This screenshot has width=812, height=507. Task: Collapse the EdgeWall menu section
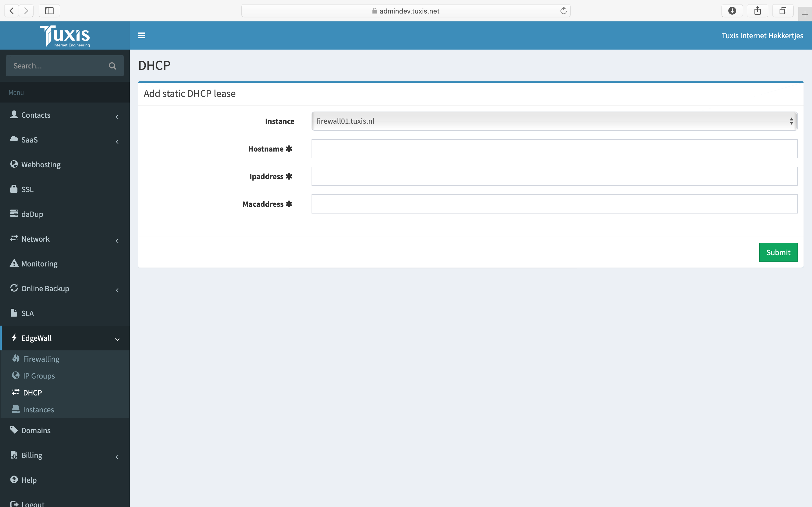pyautogui.click(x=116, y=338)
